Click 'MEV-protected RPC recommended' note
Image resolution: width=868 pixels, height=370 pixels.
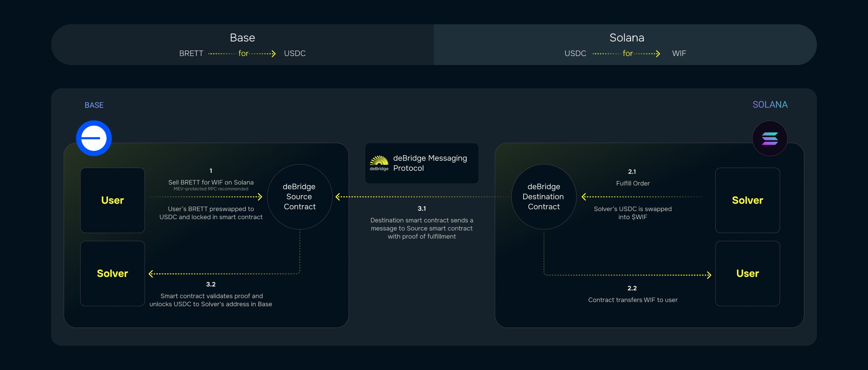(211, 189)
